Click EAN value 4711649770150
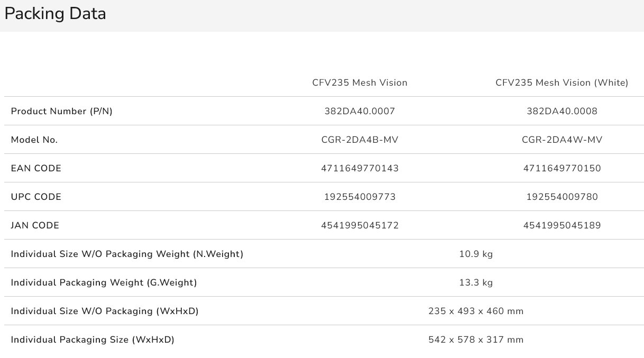Viewport: 644px width, 358px height. pyautogui.click(x=562, y=168)
